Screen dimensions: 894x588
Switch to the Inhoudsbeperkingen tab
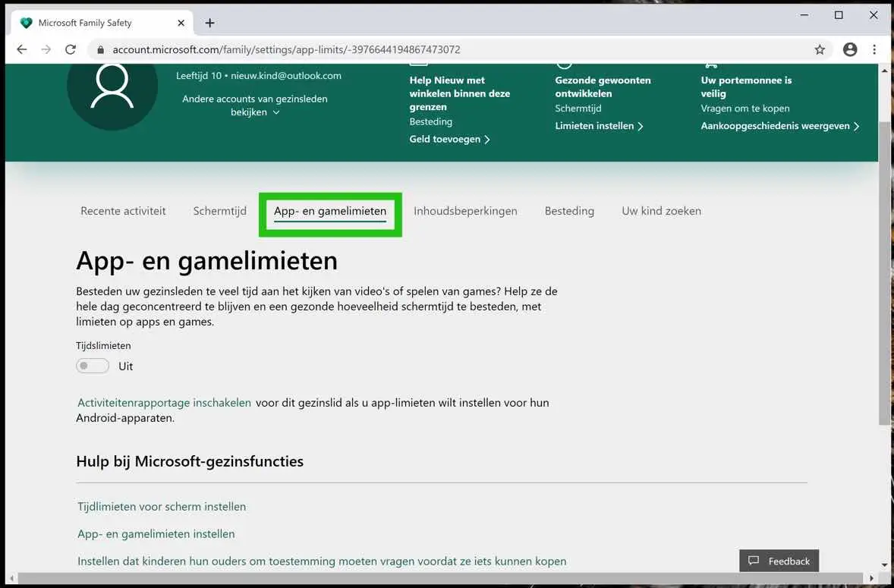[465, 211]
